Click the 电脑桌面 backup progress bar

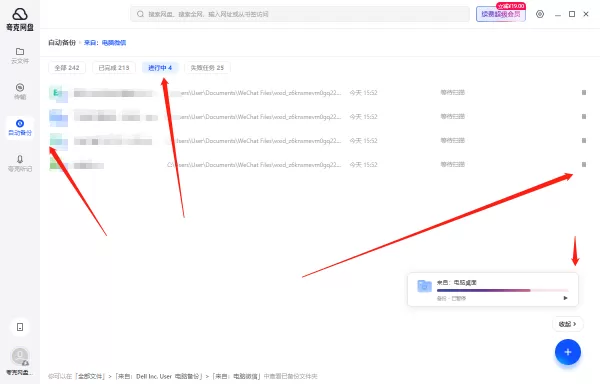(x=502, y=290)
